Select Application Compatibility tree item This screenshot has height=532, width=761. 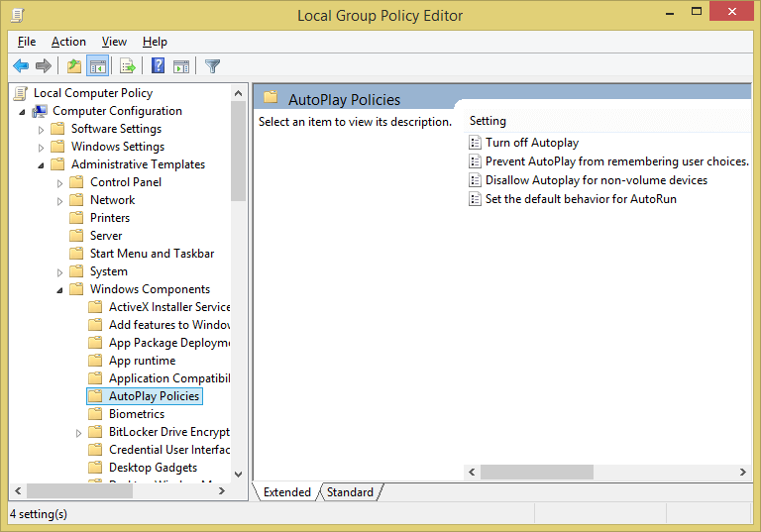[x=169, y=378]
